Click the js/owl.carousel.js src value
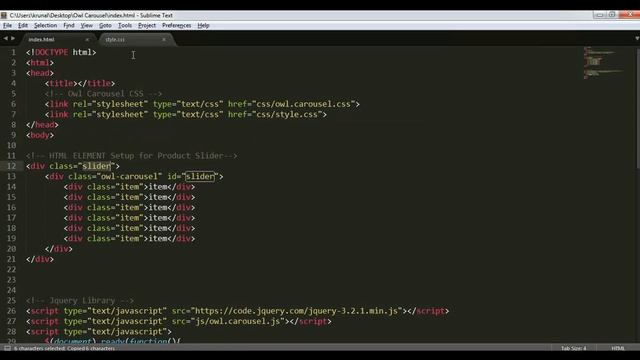 [238, 322]
